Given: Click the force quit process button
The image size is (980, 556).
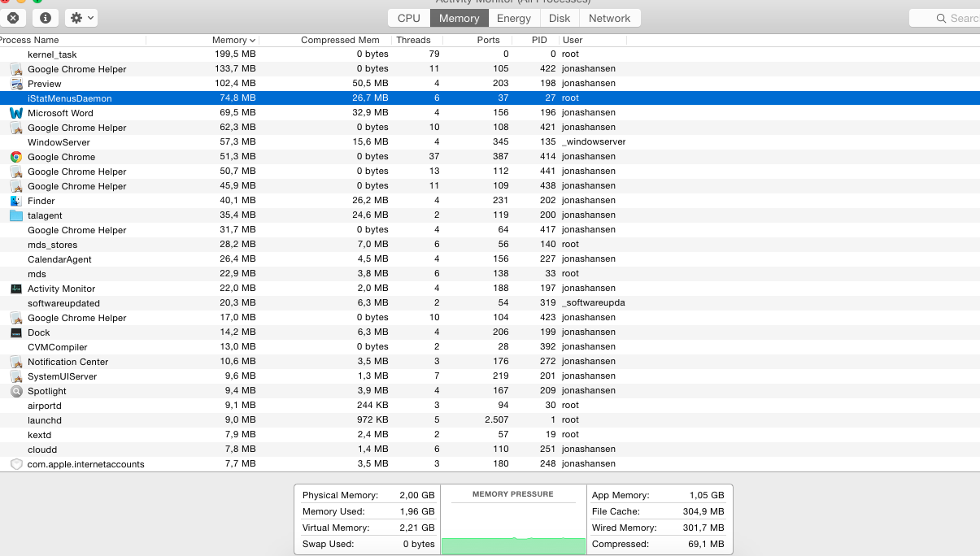Looking at the screenshot, I should click(13, 17).
